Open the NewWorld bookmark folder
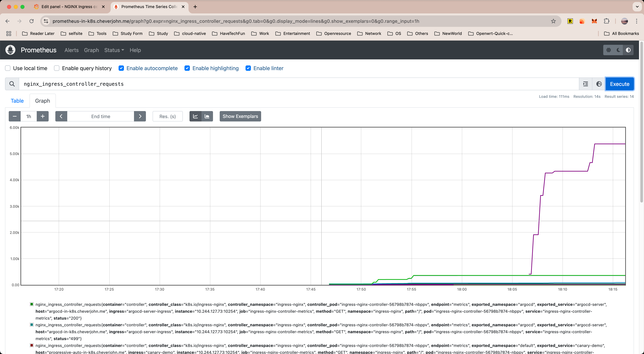This screenshot has height=354, width=644. click(448, 34)
